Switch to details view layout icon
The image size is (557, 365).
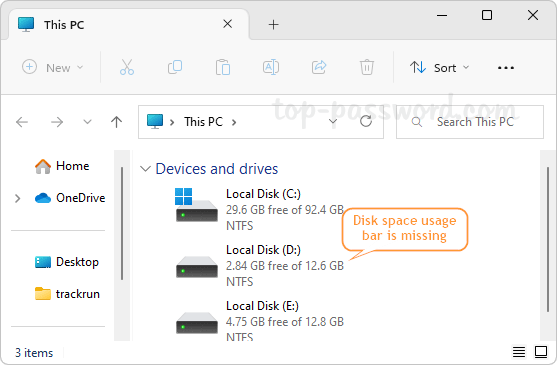coord(519,352)
